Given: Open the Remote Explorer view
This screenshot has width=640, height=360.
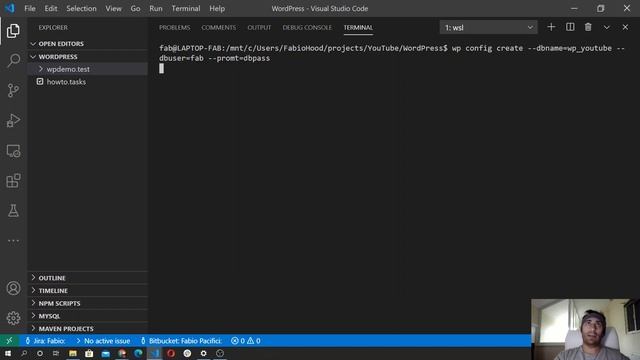Looking at the screenshot, I should [13, 151].
